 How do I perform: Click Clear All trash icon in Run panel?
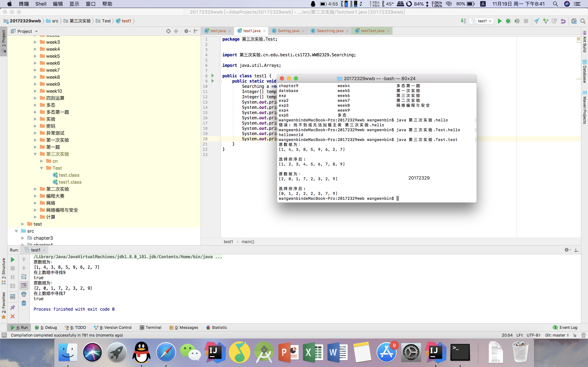[24, 303]
